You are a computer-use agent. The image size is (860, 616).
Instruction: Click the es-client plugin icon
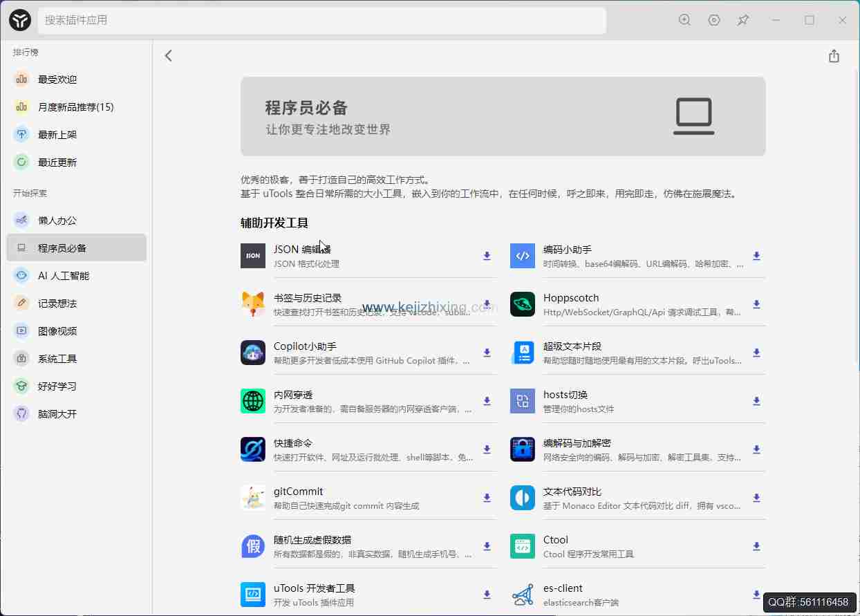522,595
